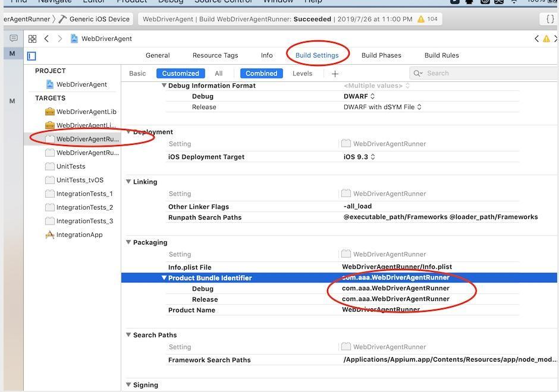Click Debug bundle identifier com.aaa.WebDriverAgentRunner
This screenshot has width=559, height=392.
(395, 288)
